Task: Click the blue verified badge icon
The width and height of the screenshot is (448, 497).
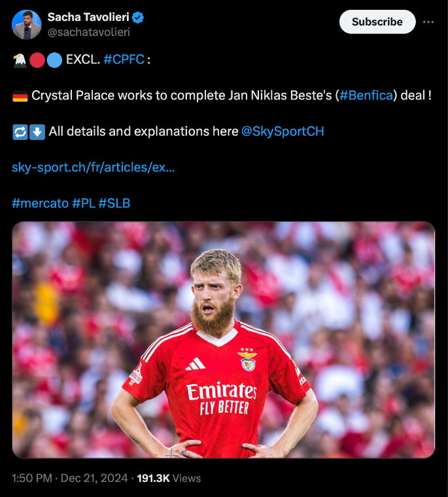Action: point(138,18)
